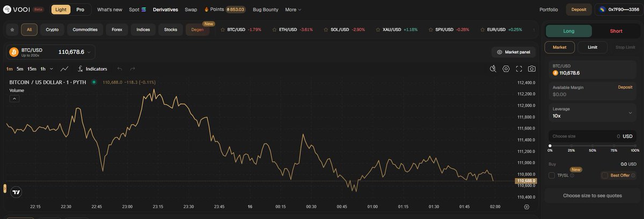Filter markets by Commodities

click(x=85, y=30)
